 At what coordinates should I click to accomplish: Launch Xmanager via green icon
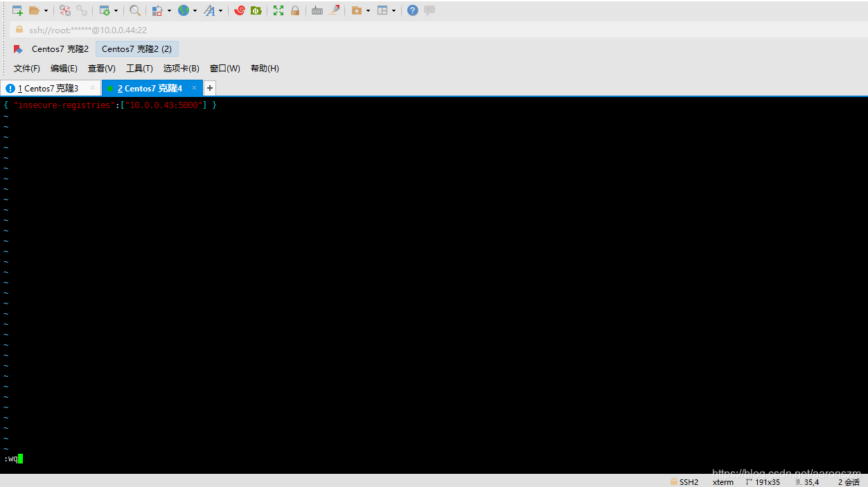point(256,10)
